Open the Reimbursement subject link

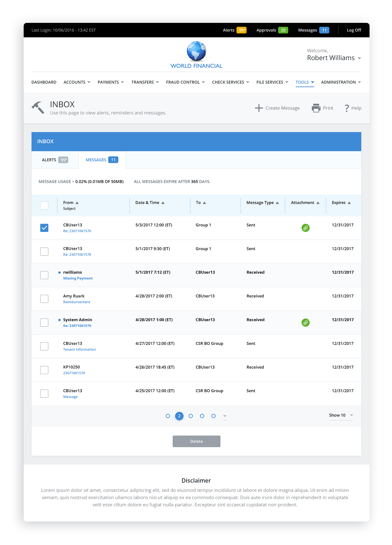click(x=76, y=302)
